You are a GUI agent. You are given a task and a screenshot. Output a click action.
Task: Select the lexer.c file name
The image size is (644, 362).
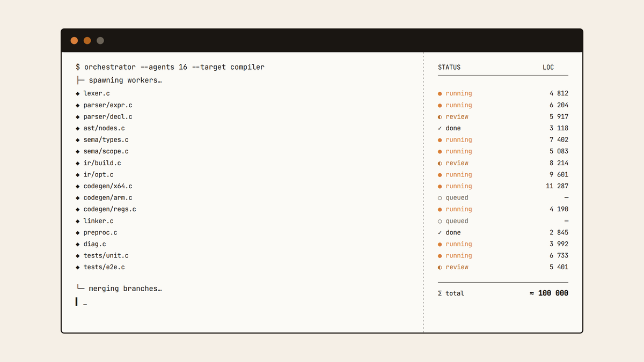point(97,93)
